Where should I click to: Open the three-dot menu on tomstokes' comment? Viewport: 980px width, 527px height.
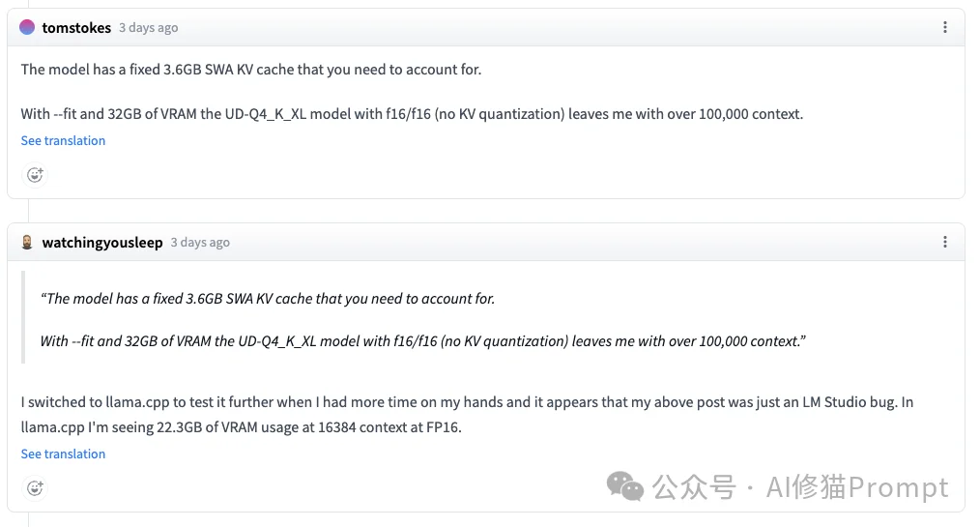point(944,28)
